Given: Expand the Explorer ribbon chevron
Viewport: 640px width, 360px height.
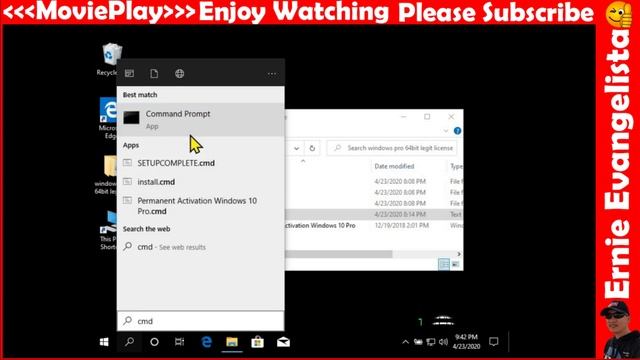Looking at the screenshot, I should (446, 131).
